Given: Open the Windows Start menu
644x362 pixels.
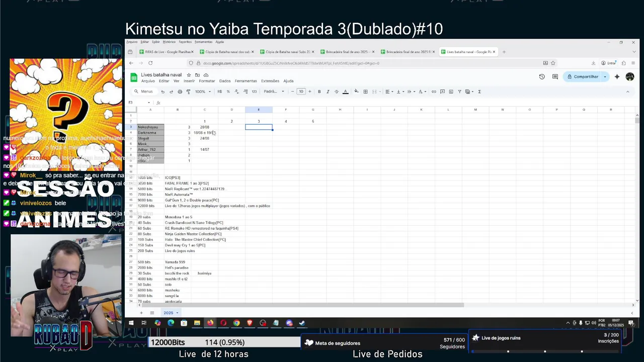Looking at the screenshot, I should point(131,323).
